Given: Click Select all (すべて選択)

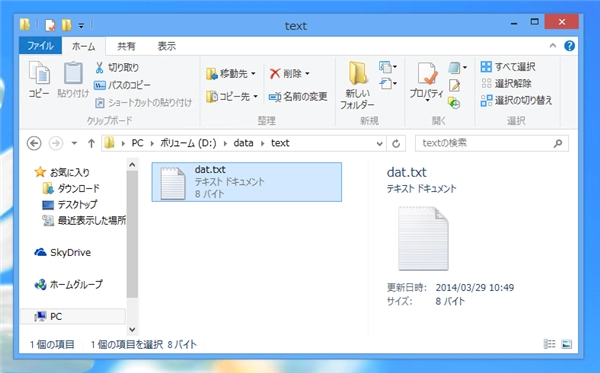Looking at the screenshot, I should (x=508, y=67).
